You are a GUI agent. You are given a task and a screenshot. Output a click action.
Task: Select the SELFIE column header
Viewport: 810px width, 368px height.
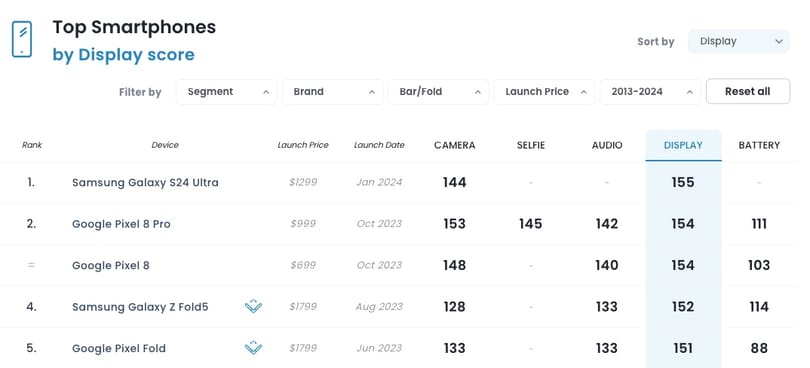click(531, 145)
